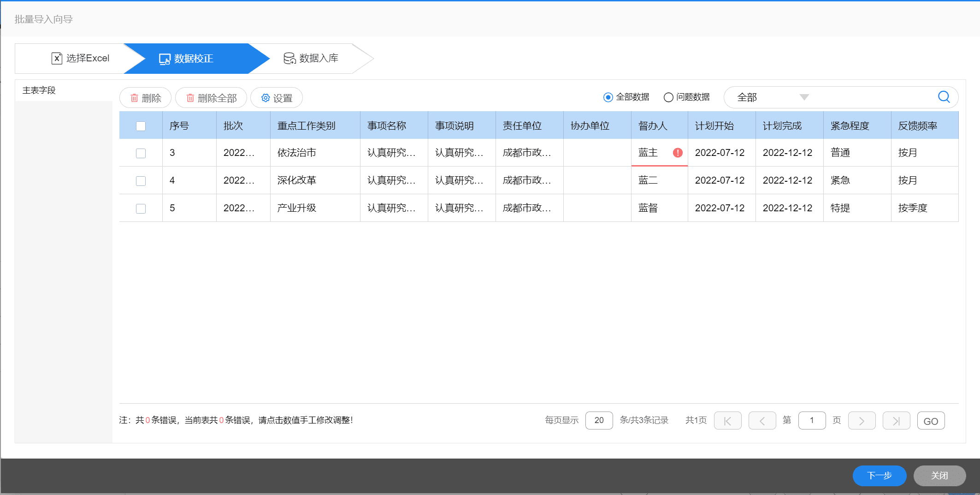Click the Excel file icon in 选择Excel step
The width and height of the screenshot is (980, 495).
57,58
